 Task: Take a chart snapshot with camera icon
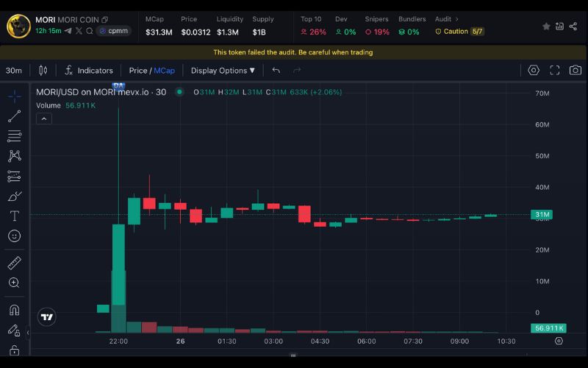(576, 70)
